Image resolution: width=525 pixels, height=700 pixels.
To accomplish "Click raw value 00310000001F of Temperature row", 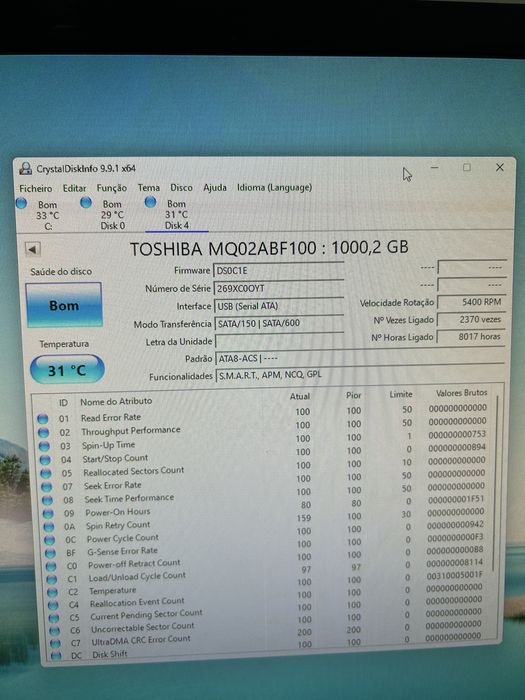I will (454, 576).
